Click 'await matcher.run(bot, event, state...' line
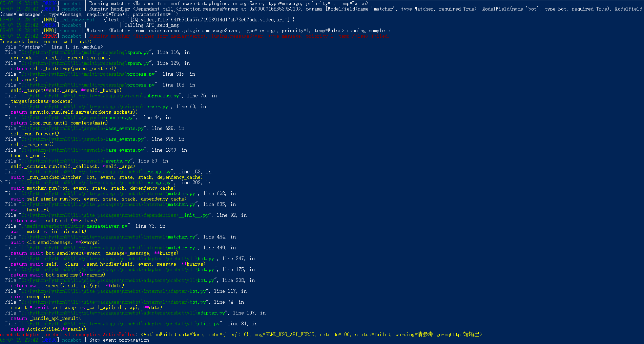This screenshot has height=344, width=644. click(93, 188)
